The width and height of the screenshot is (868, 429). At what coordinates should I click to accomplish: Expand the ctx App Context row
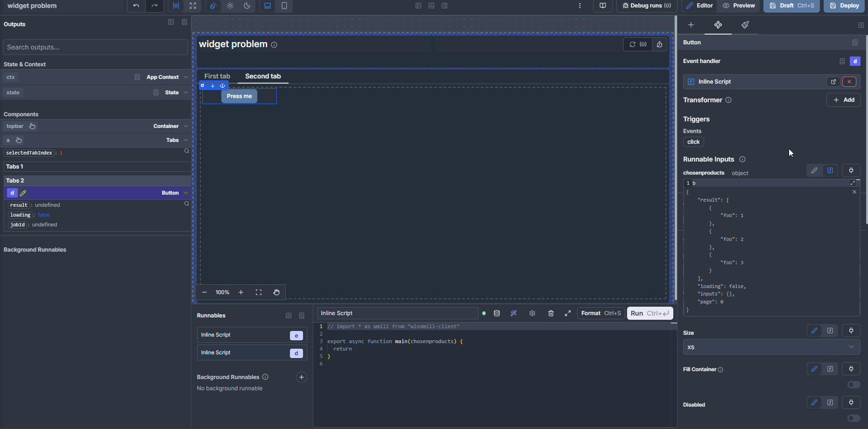pyautogui.click(x=95, y=77)
